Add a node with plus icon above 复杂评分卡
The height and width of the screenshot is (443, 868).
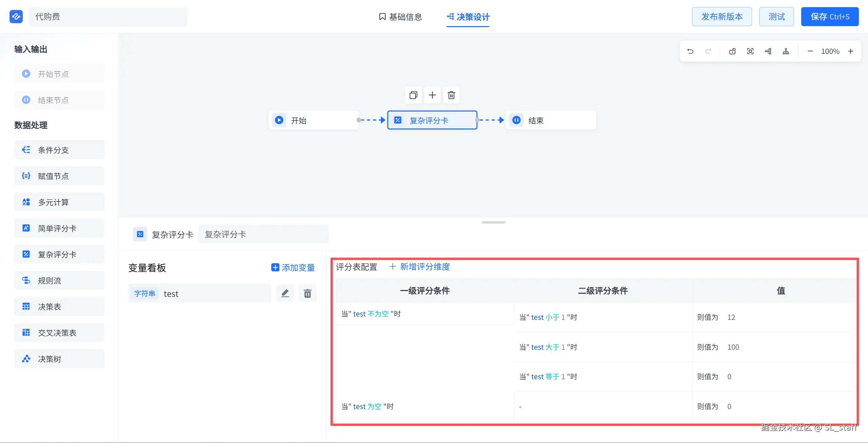[432, 95]
